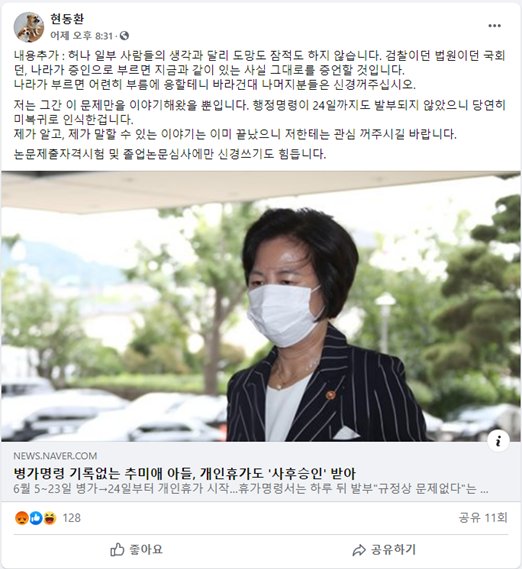Click the thumbs-up icon by 좋아요
The image size is (522, 569).
(x=117, y=549)
